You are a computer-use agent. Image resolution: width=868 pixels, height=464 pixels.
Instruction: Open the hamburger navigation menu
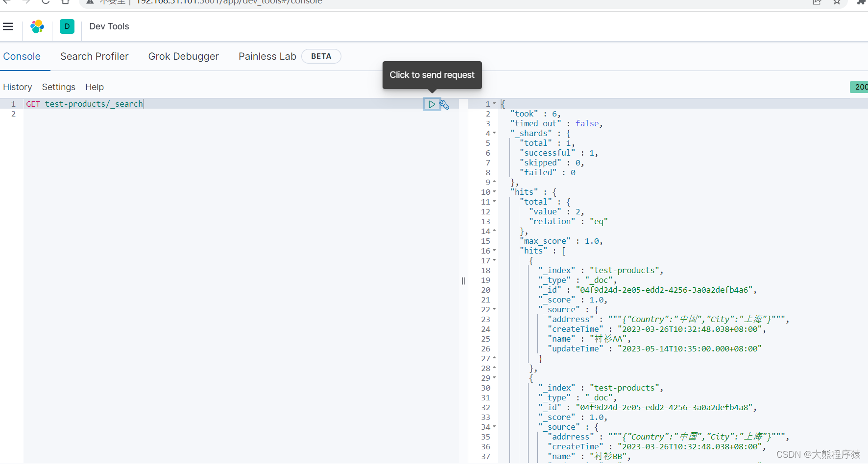click(8, 26)
